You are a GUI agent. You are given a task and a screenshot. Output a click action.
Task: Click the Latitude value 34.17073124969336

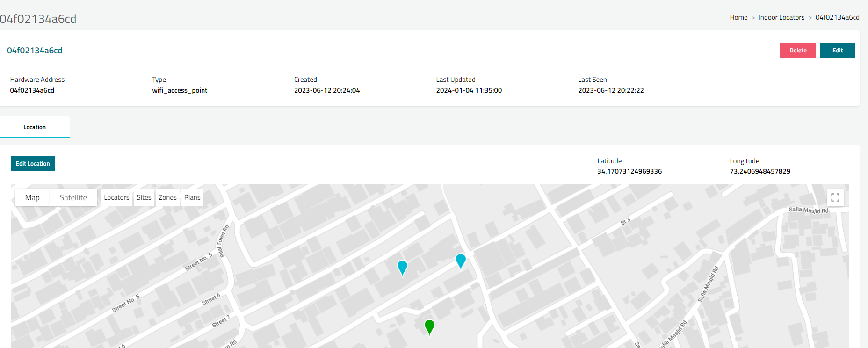tap(629, 171)
